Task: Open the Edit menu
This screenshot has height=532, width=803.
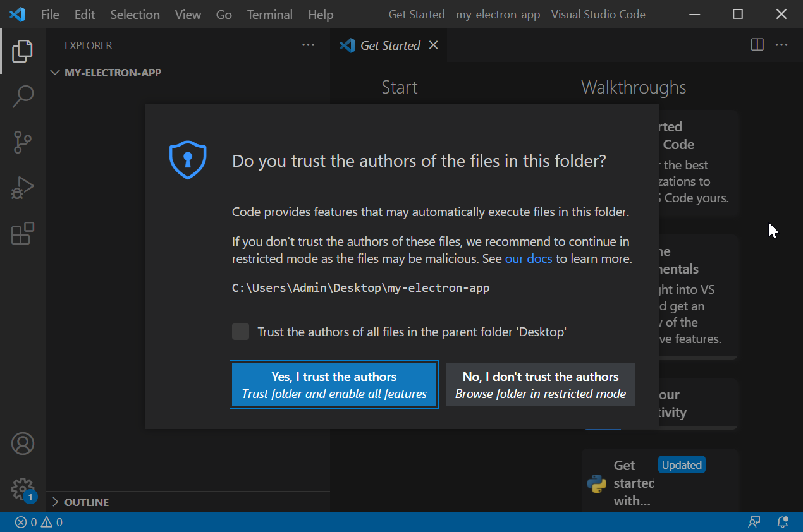Action: [x=84, y=15]
